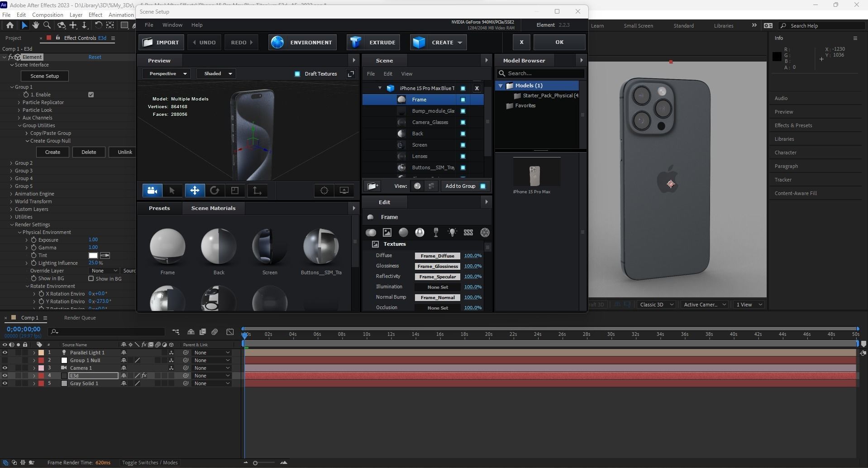Hide the Parallel Light 1 layer
Viewport: 868px width, 468px height.
pyautogui.click(x=5, y=353)
